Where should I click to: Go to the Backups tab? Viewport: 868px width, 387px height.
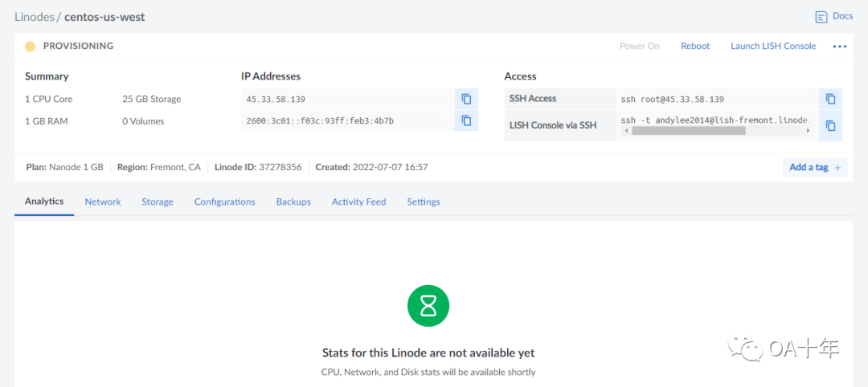[x=293, y=202]
